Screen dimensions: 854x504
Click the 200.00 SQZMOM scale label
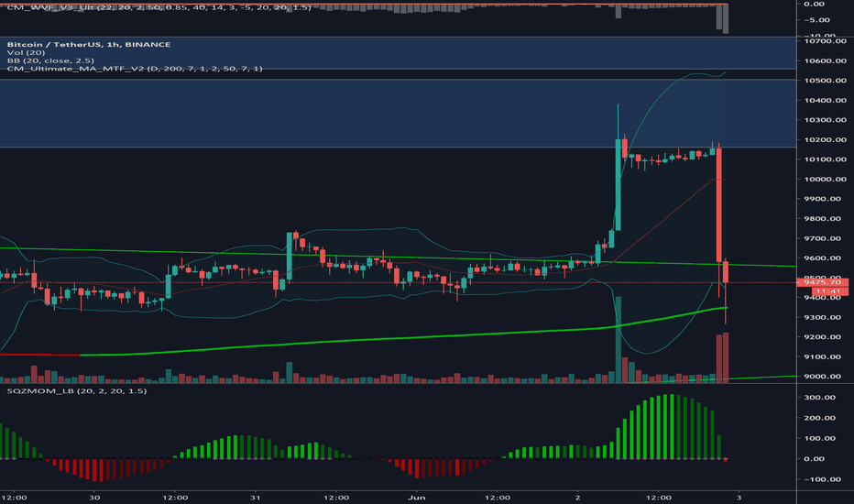820,418
